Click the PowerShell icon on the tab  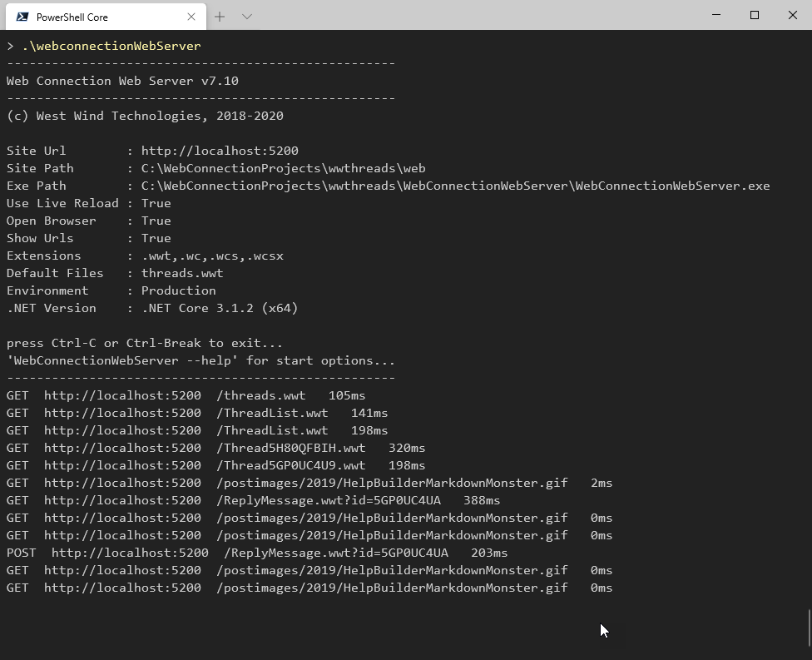click(x=22, y=17)
